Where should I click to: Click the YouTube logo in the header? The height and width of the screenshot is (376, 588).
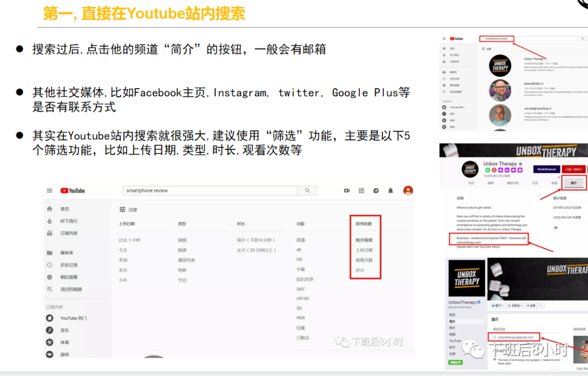click(x=72, y=191)
